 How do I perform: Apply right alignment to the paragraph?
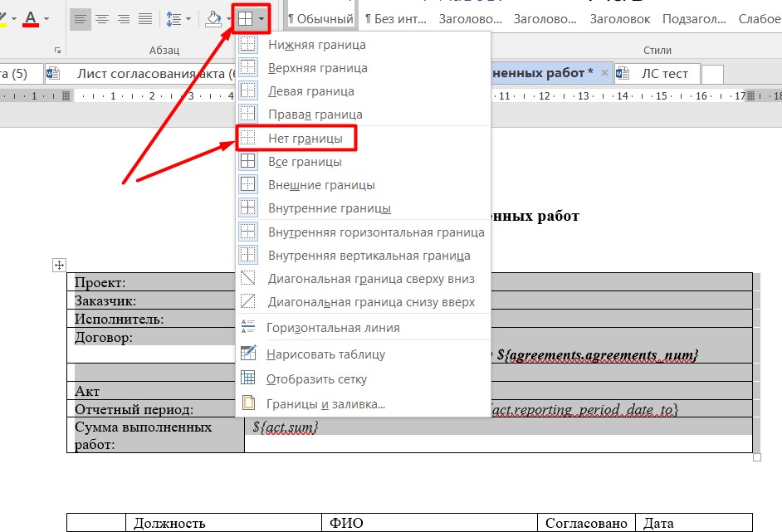coord(124,18)
